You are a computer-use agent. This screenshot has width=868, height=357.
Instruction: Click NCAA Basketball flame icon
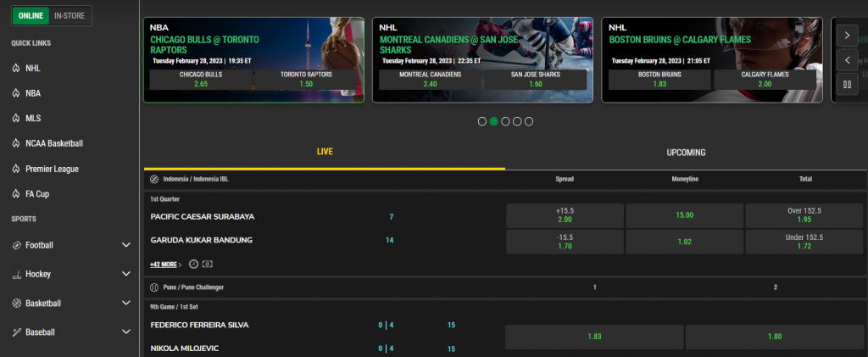coord(15,143)
